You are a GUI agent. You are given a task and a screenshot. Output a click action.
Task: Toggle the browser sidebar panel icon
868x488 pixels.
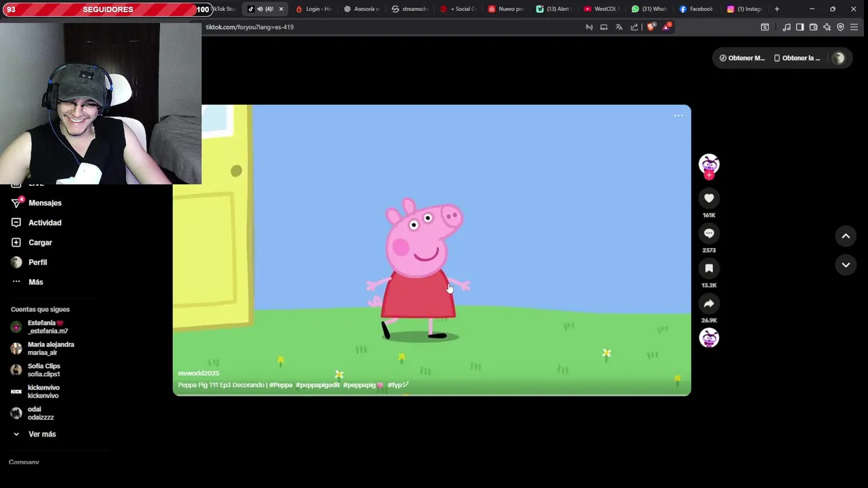tap(800, 27)
